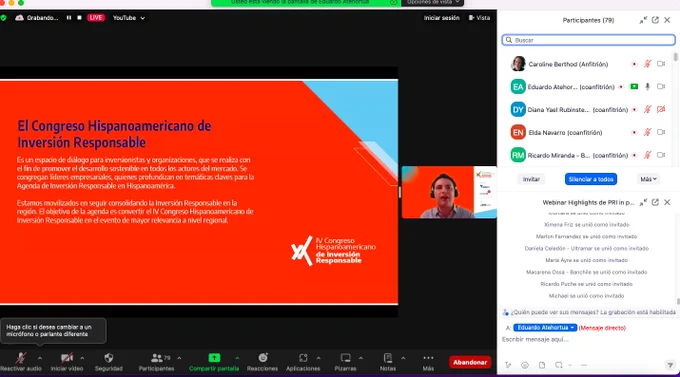Pop out the Participantes panel
The image size is (680, 377).
pos(655,20)
